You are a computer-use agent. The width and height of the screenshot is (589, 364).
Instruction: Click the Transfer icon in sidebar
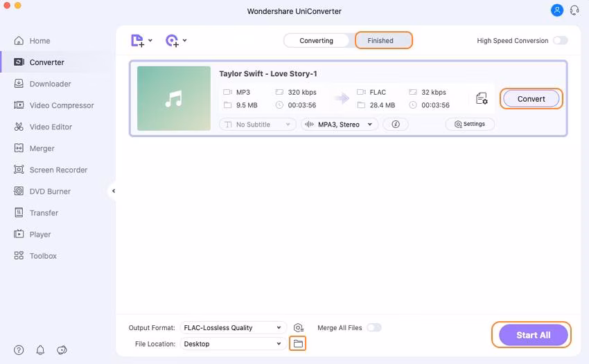[x=19, y=212]
